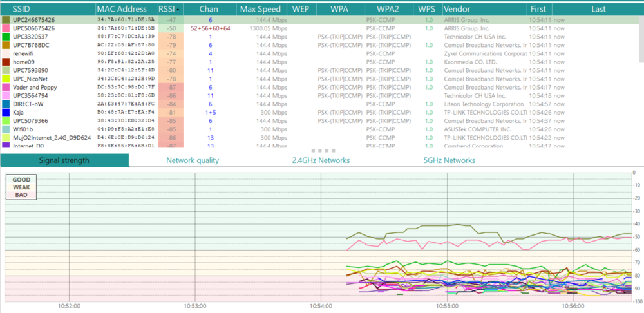The height and width of the screenshot is (313, 644).
Task: Select the Signal strength tab
Action: tap(64, 160)
